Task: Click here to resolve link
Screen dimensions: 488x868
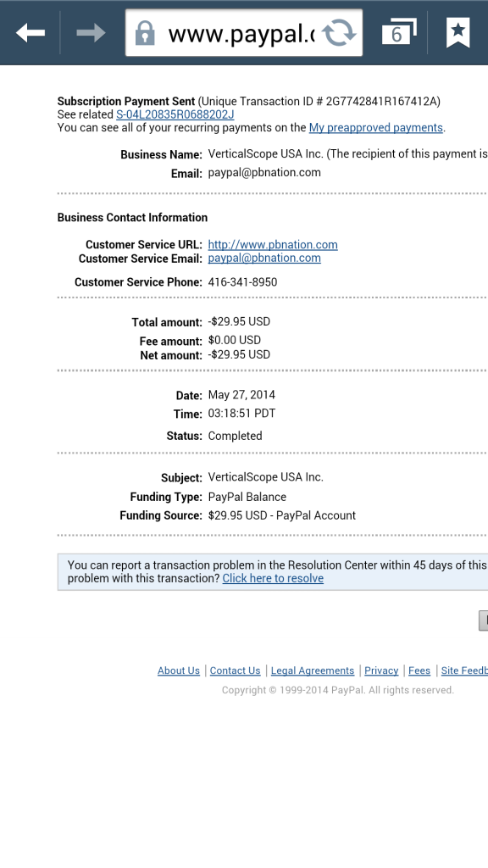Action: coord(273,578)
